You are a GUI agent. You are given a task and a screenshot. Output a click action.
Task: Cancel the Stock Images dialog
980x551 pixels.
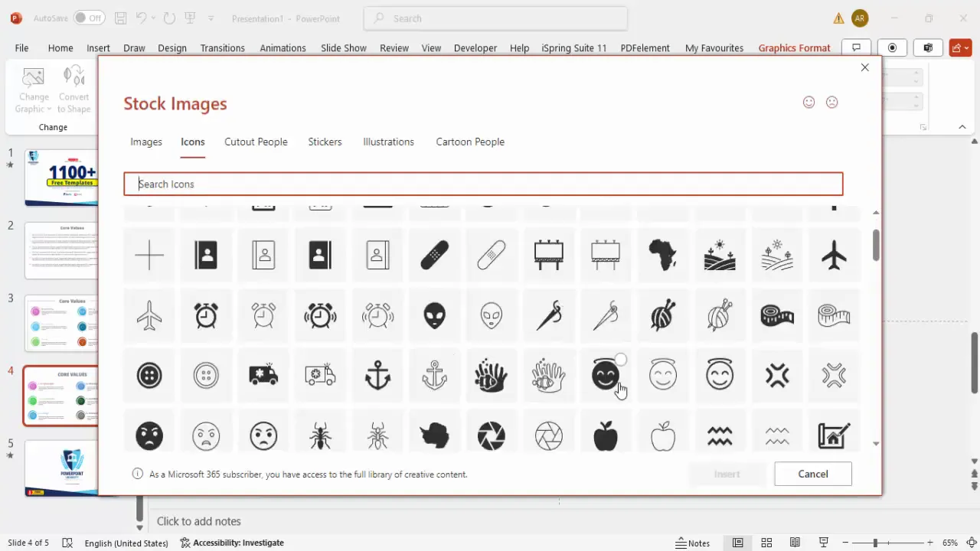point(812,474)
